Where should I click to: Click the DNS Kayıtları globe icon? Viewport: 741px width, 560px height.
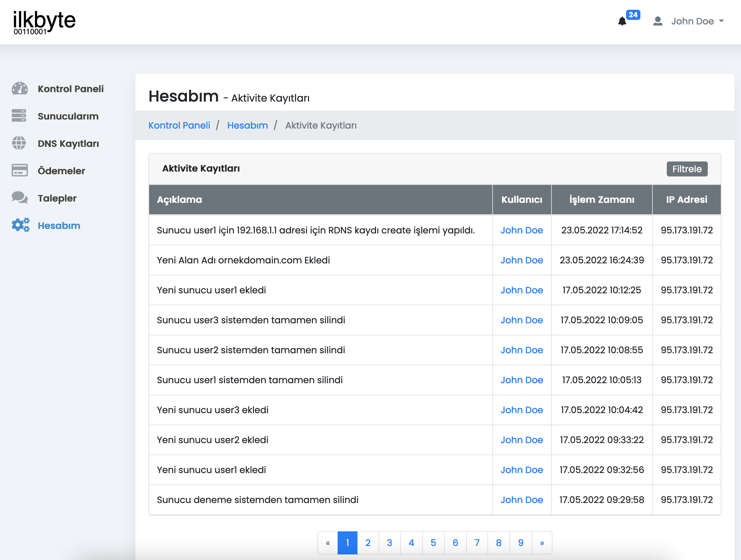(x=19, y=143)
